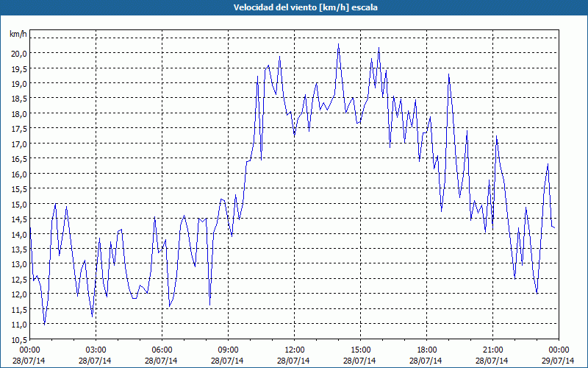Select the 12,5 y-axis value

point(19,280)
